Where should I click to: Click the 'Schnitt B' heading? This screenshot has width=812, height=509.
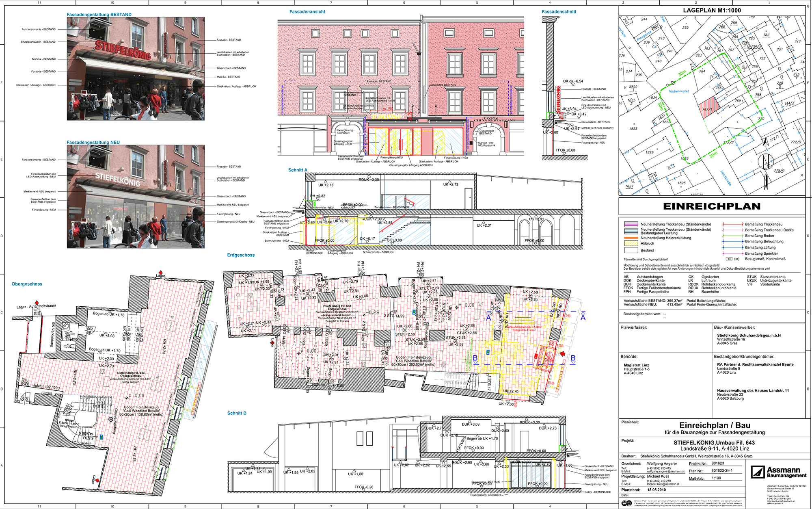tap(237, 413)
